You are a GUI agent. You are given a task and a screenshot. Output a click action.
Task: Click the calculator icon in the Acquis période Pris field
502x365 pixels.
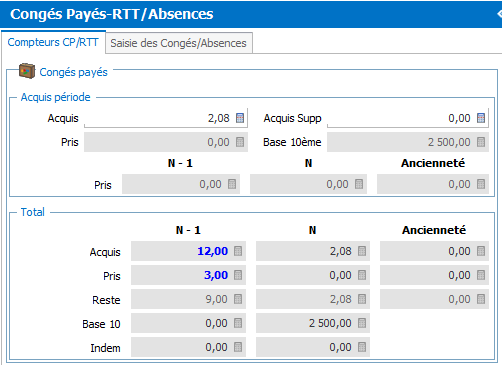click(240, 142)
